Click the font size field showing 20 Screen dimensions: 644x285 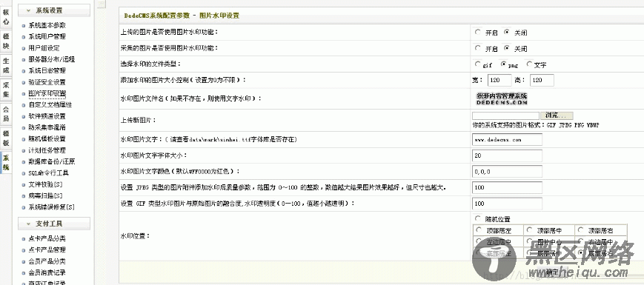[x=507, y=155]
